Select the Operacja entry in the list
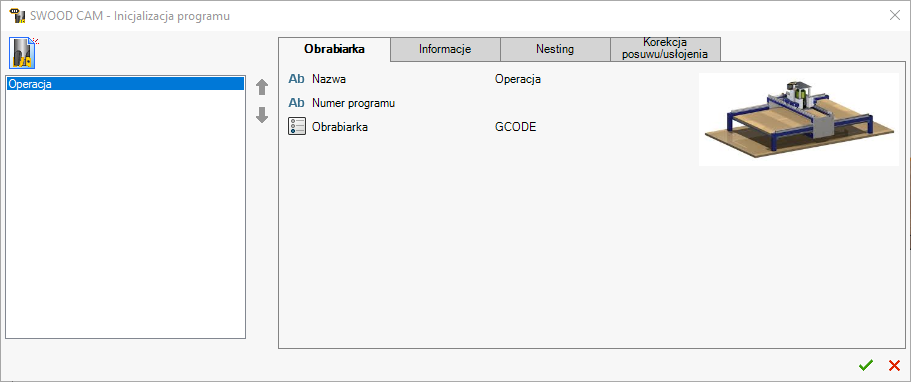The width and height of the screenshot is (911, 382). point(125,84)
